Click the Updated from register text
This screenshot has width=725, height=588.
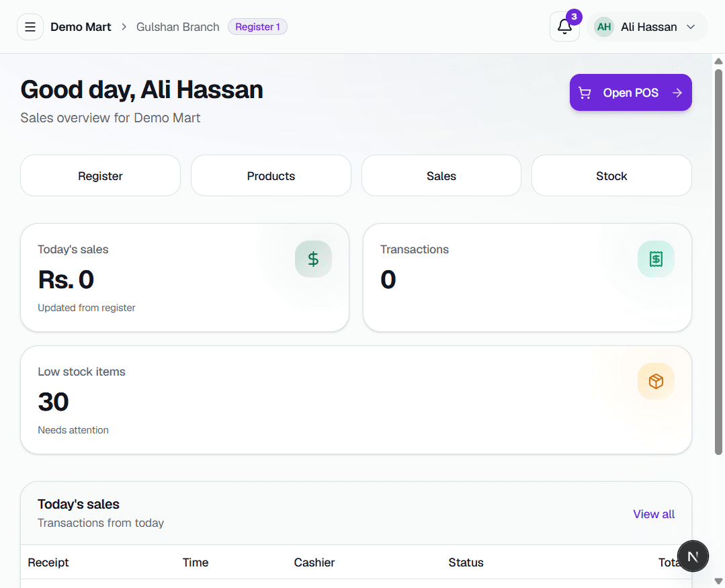[x=87, y=308]
